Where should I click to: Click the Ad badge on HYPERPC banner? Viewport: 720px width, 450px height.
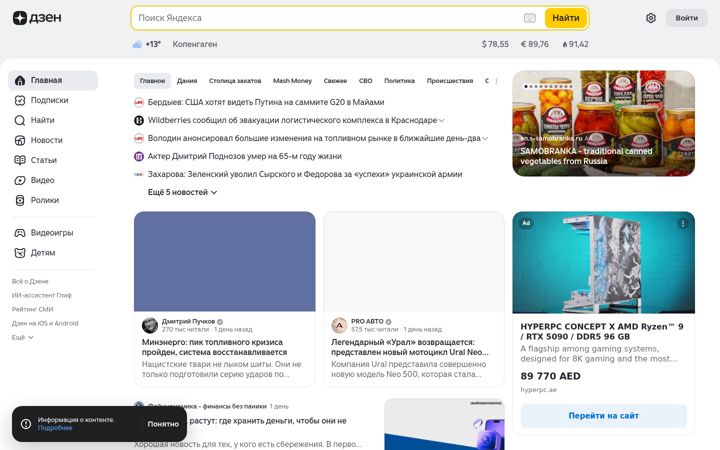click(x=526, y=223)
